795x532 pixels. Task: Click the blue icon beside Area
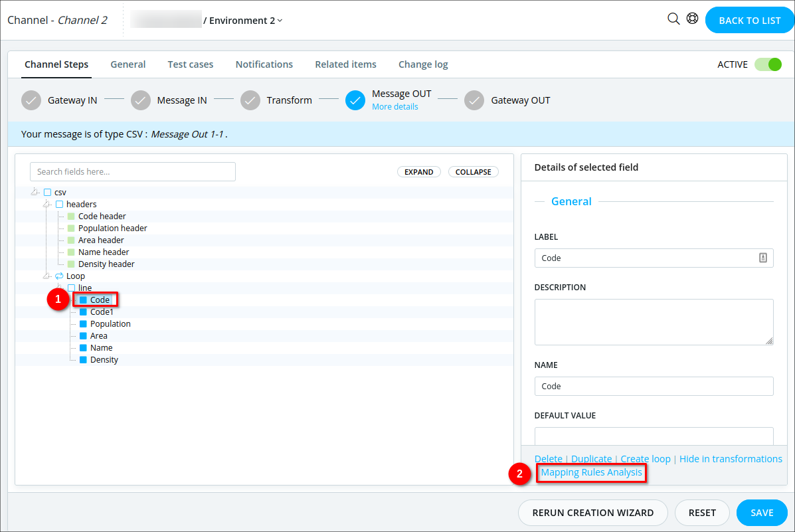click(83, 335)
